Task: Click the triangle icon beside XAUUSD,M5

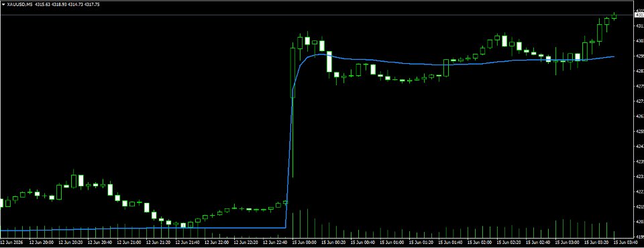Action: tap(4, 4)
